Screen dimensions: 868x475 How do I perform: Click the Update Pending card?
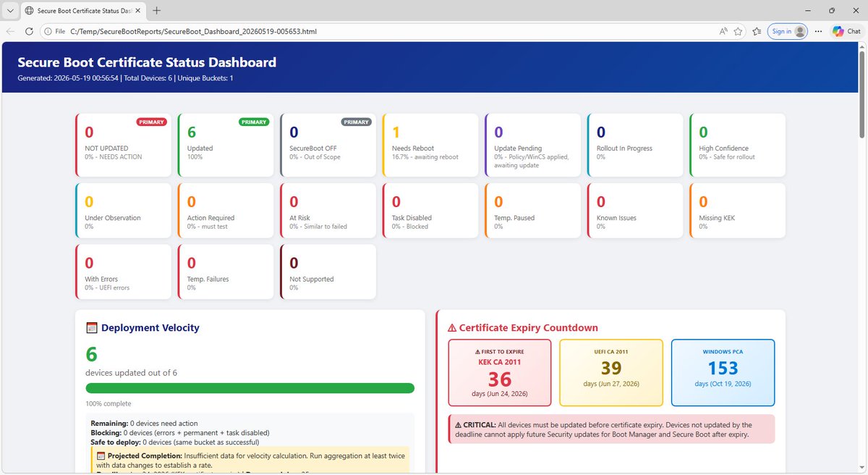pyautogui.click(x=533, y=145)
